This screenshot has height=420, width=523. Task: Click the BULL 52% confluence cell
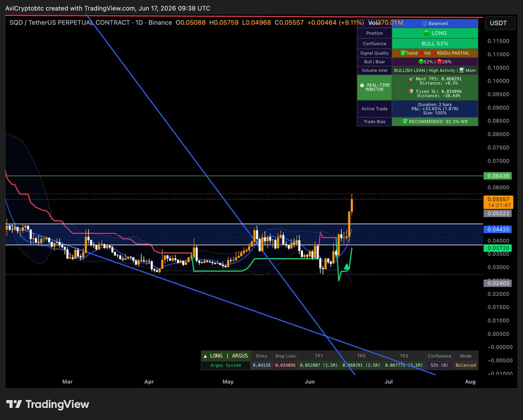coord(435,44)
